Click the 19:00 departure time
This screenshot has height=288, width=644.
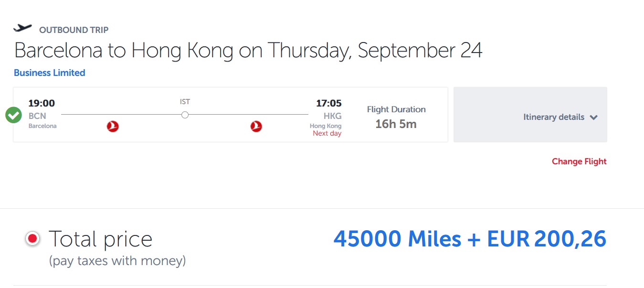click(42, 103)
